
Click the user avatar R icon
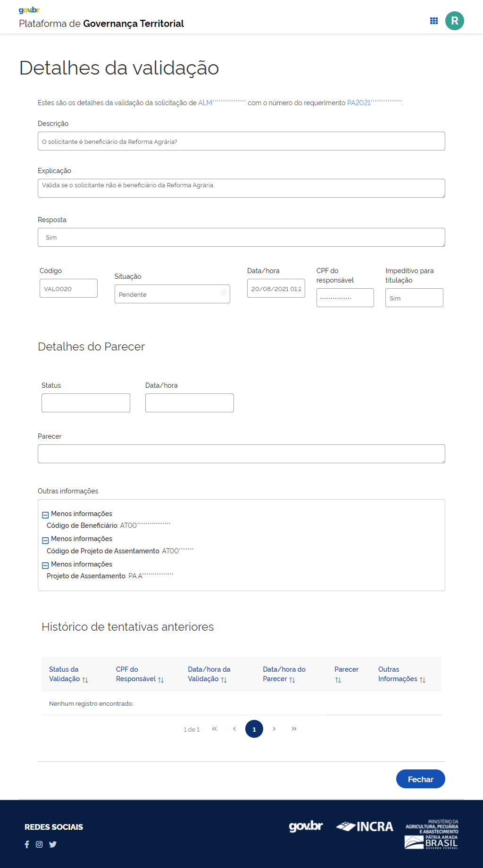click(454, 21)
